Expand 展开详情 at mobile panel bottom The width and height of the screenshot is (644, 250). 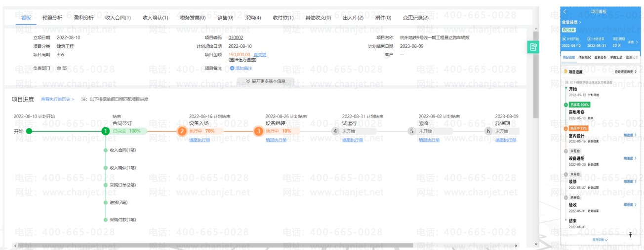click(x=600, y=240)
